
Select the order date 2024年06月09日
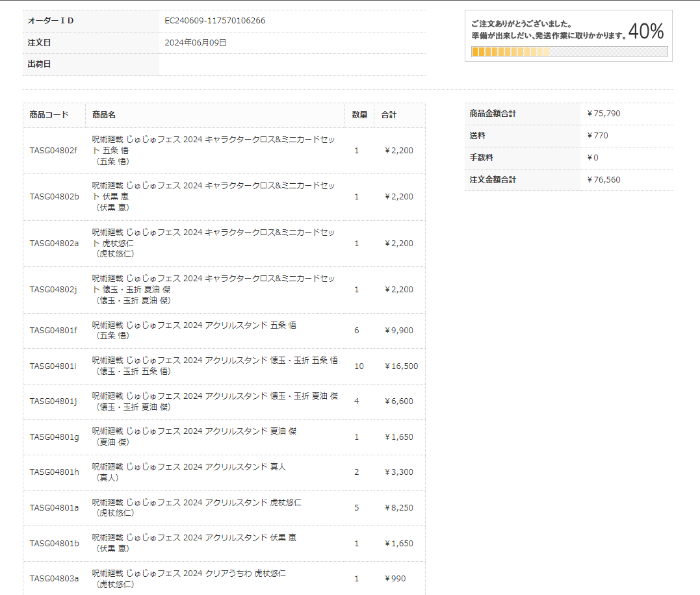(196, 42)
